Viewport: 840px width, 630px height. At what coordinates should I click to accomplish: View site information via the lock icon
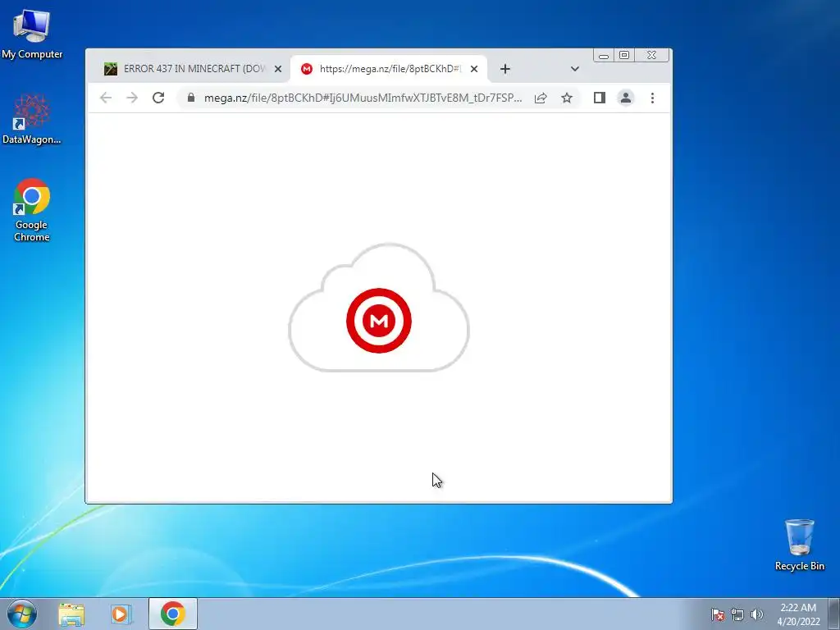pos(191,97)
